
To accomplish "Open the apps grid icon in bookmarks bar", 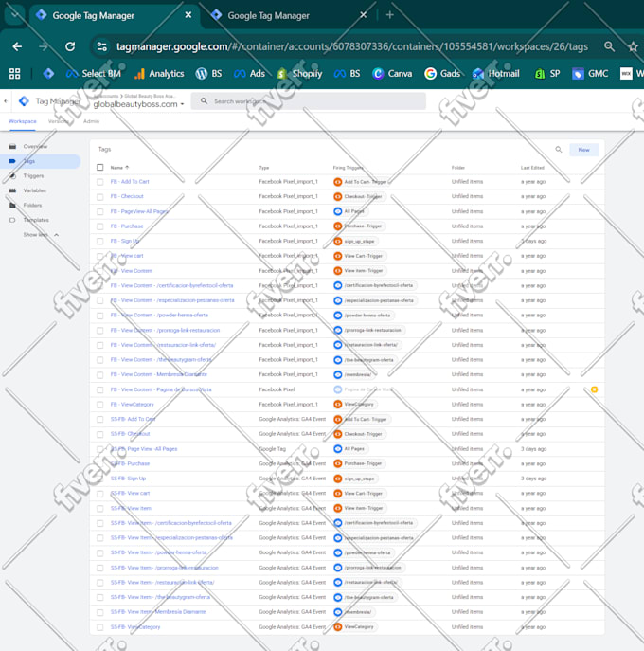I will (x=15, y=74).
